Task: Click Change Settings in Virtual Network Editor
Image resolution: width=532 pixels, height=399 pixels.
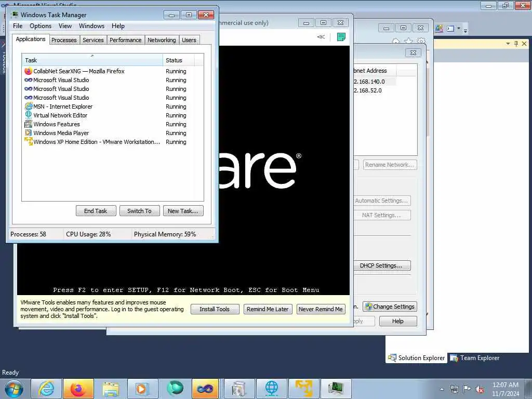Action: [x=390, y=307]
